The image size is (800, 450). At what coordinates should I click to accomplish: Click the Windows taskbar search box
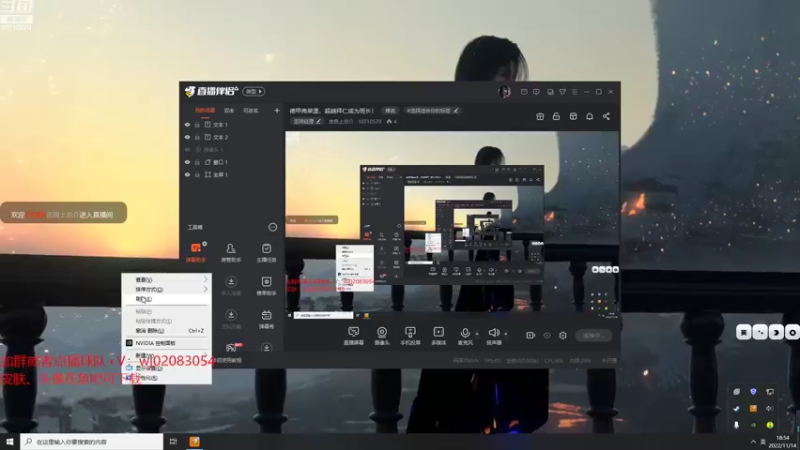click(x=92, y=441)
